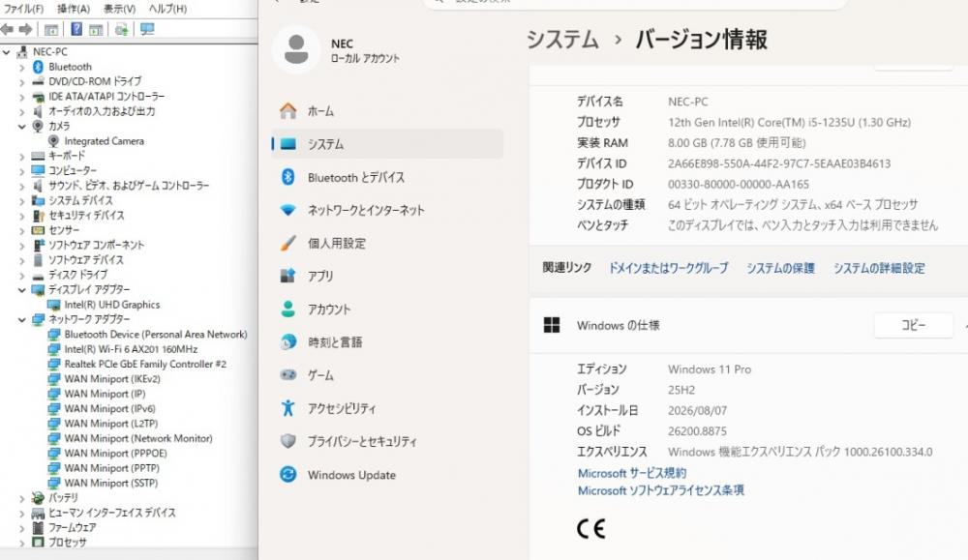Expand the DVD/CD-ROM ドライブ category

pyautogui.click(x=21, y=82)
